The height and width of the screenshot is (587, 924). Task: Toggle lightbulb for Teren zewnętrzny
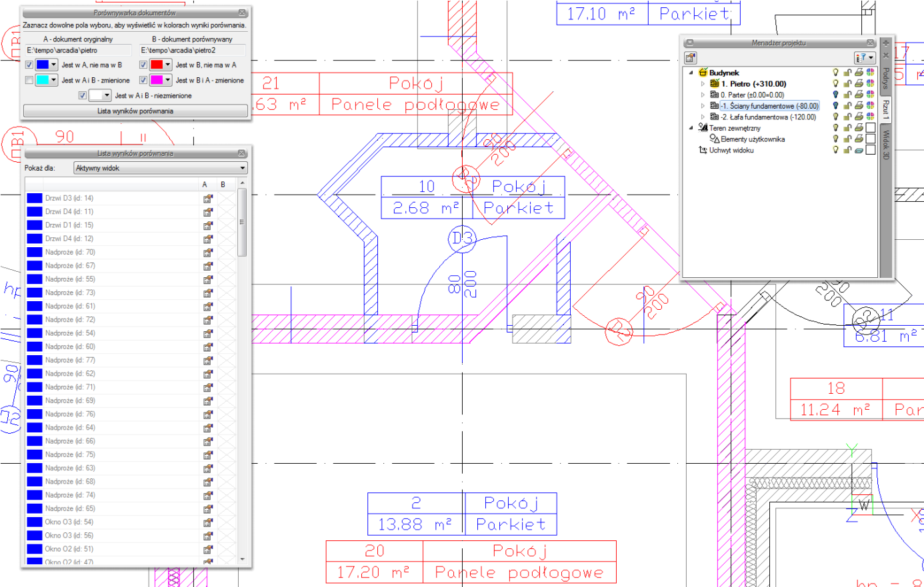(835, 128)
